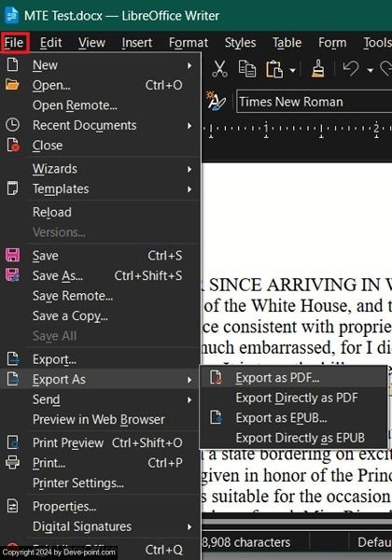The image size is (392, 560).
Task: Select the Clone Formatting paintbrush icon
Action: tap(317, 68)
